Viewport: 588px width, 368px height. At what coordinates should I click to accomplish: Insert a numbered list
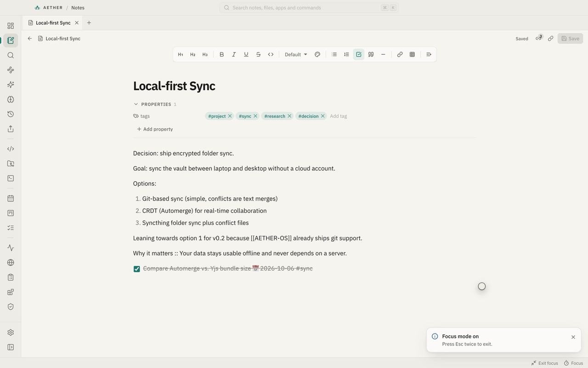click(x=346, y=54)
